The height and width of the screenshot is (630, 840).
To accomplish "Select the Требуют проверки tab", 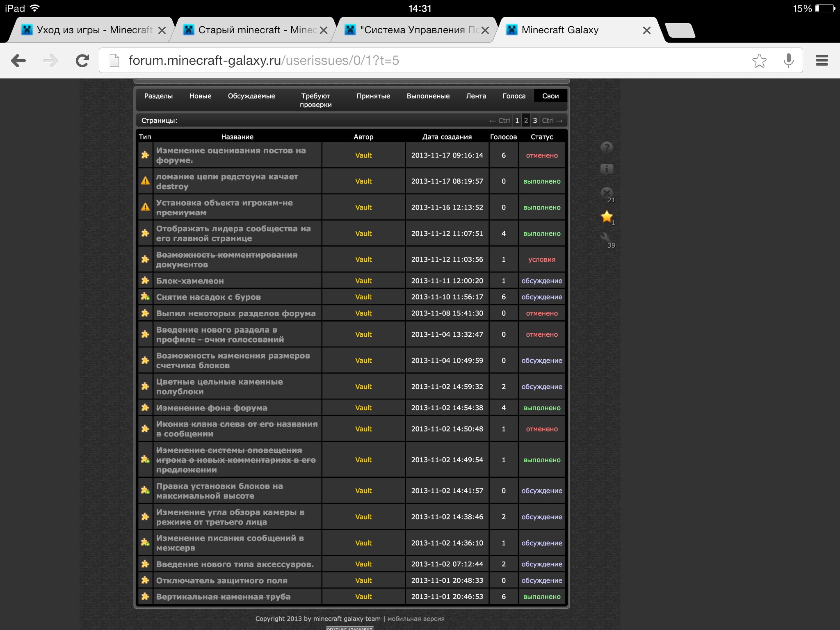I will coord(315,100).
